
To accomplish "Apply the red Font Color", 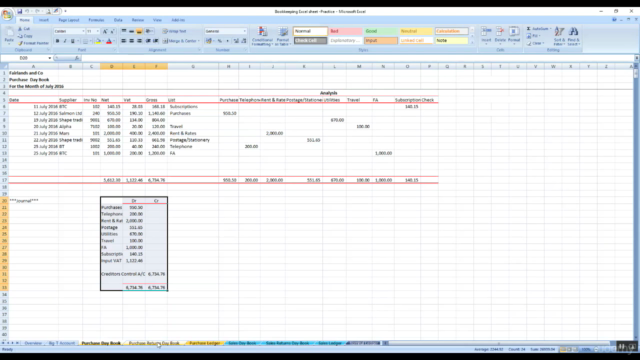I will tap(109, 41).
